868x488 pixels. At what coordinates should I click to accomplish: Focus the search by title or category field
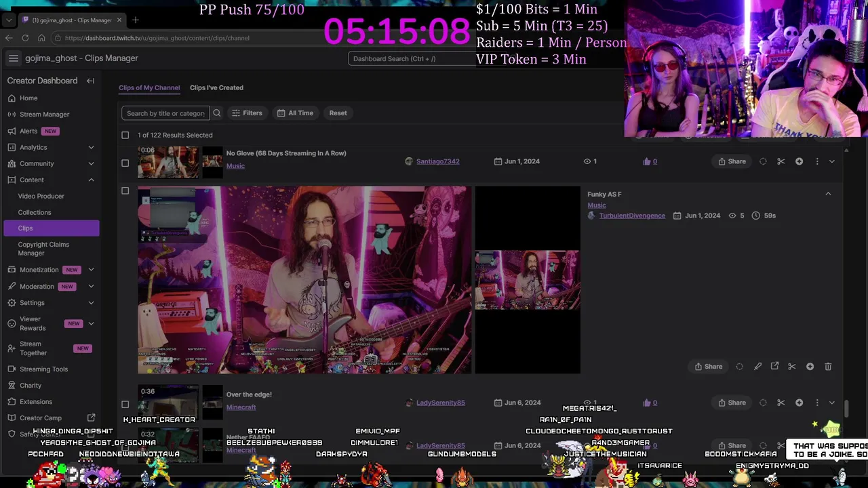click(x=165, y=113)
